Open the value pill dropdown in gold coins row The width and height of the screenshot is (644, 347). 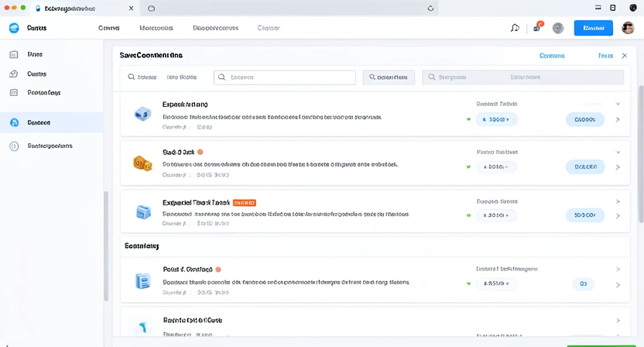tap(496, 167)
